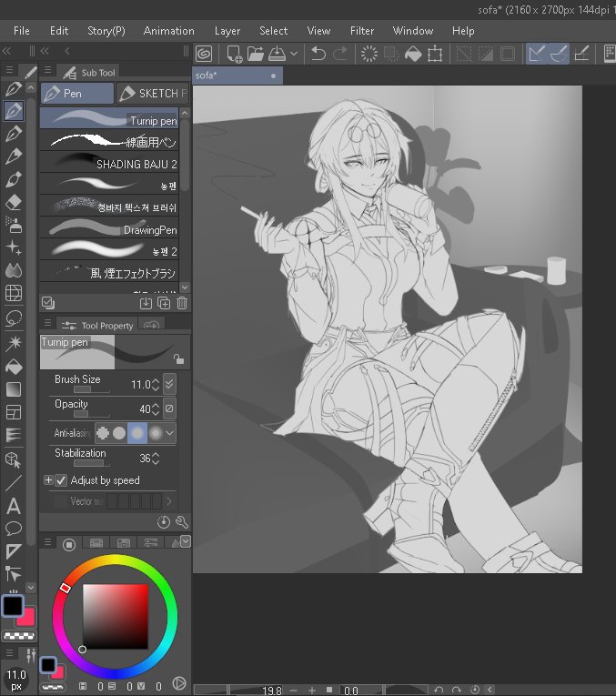Viewport: 616px width, 696px height.
Task: Reset tool property to initial settings
Action: click(x=164, y=522)
